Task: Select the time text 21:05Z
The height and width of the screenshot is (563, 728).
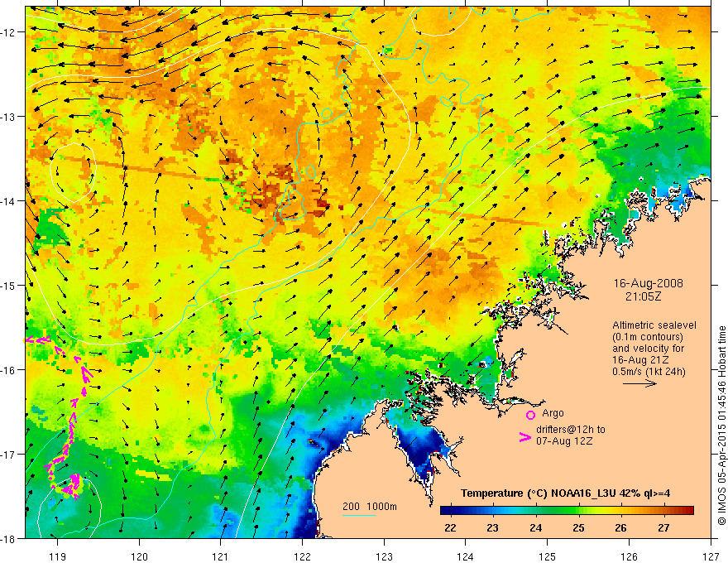Action: point(643,296)
